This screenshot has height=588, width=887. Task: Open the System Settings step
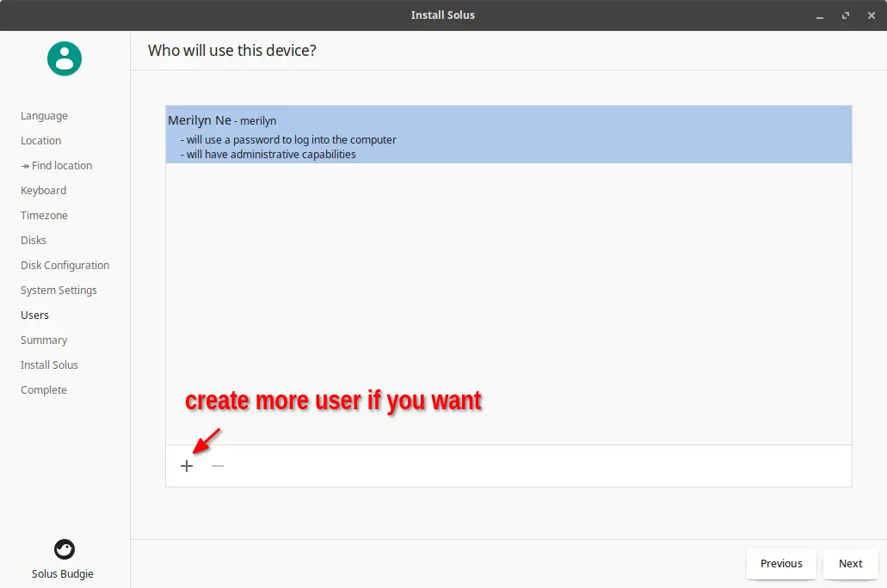59,290
